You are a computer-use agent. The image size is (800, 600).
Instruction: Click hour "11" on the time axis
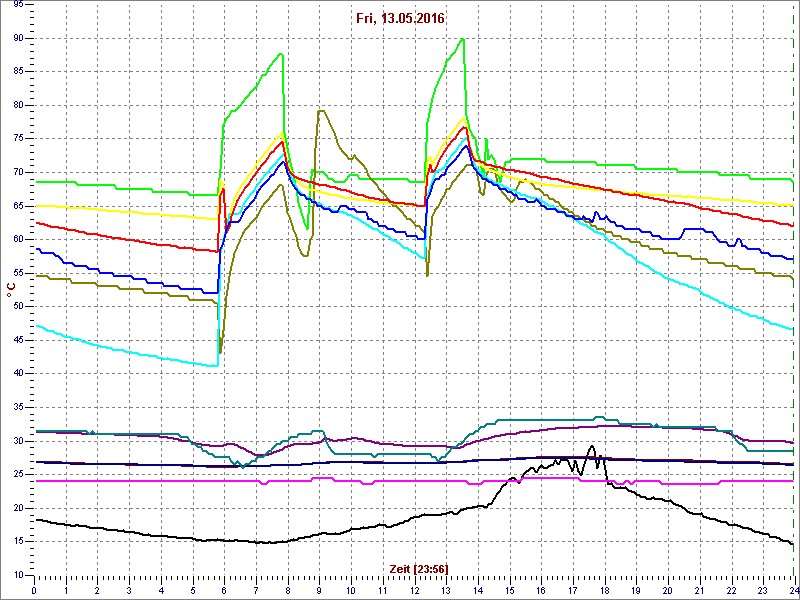(x=383, y=592)
